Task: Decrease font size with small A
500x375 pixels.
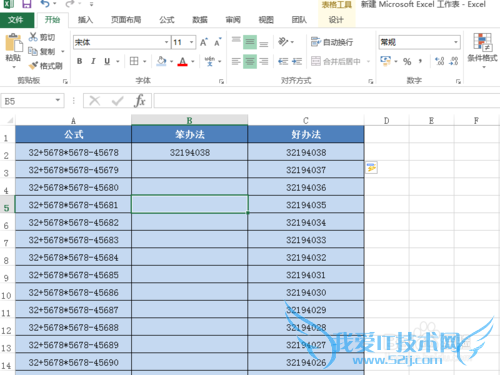Action: (x=218, y=42)
